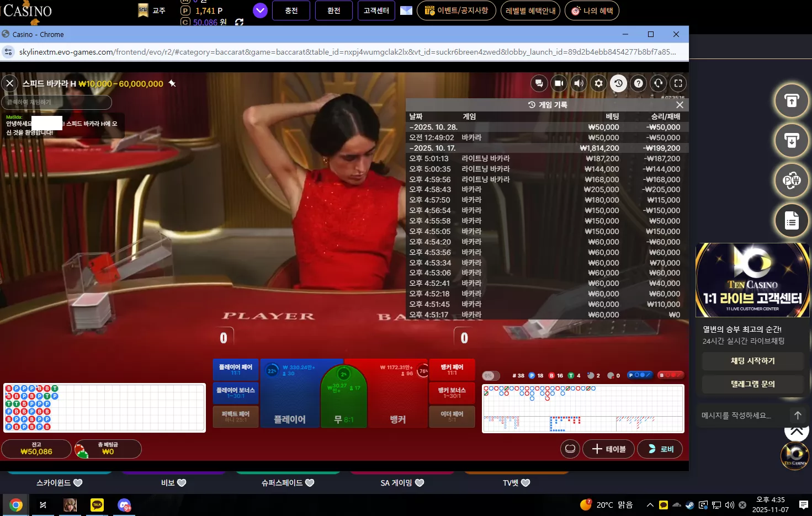Open 레벨별 혜택안내 menu item
812x516 pixels.
[x=530, y=10]
